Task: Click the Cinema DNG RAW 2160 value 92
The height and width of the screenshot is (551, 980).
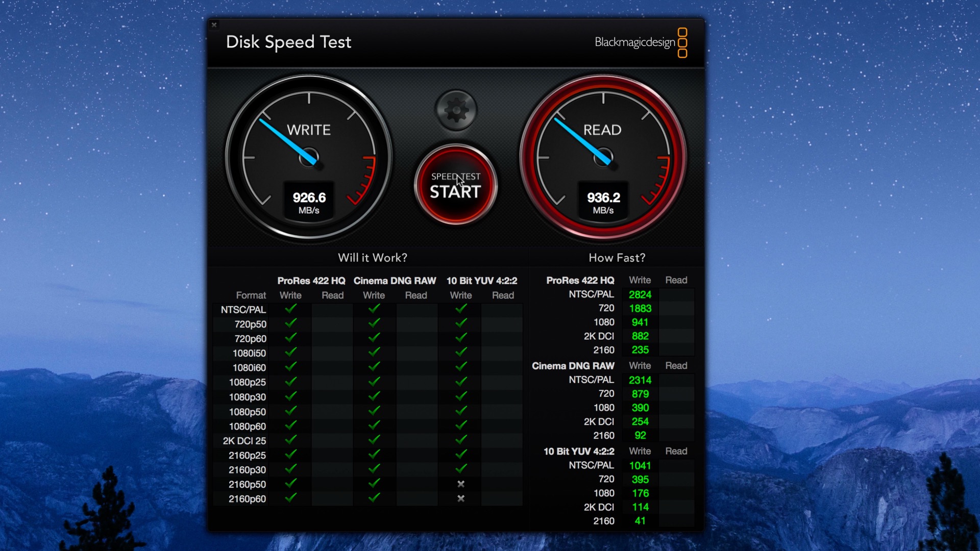Action: (640, 435)
